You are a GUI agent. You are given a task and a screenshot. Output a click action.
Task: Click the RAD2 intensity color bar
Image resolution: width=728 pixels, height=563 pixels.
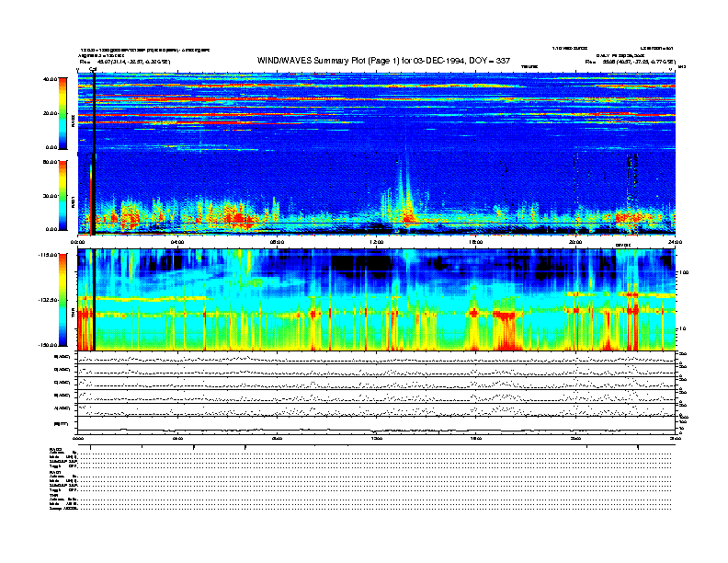point(63,113)
